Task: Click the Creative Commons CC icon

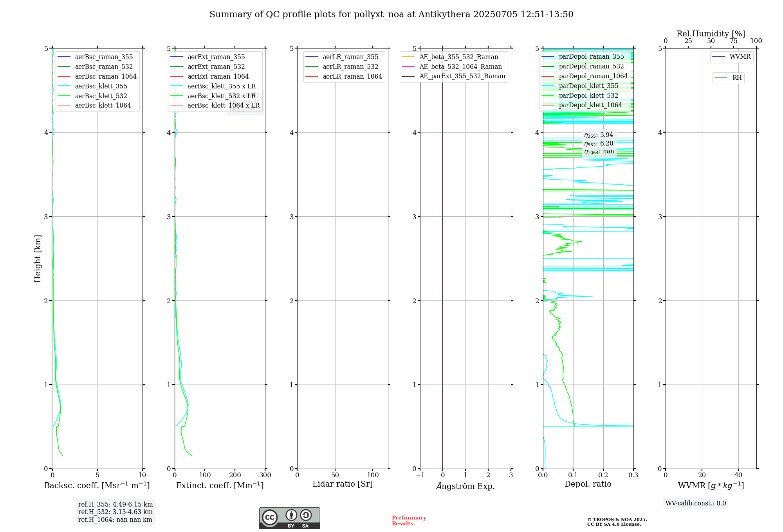Action: (x=270, y=517)
